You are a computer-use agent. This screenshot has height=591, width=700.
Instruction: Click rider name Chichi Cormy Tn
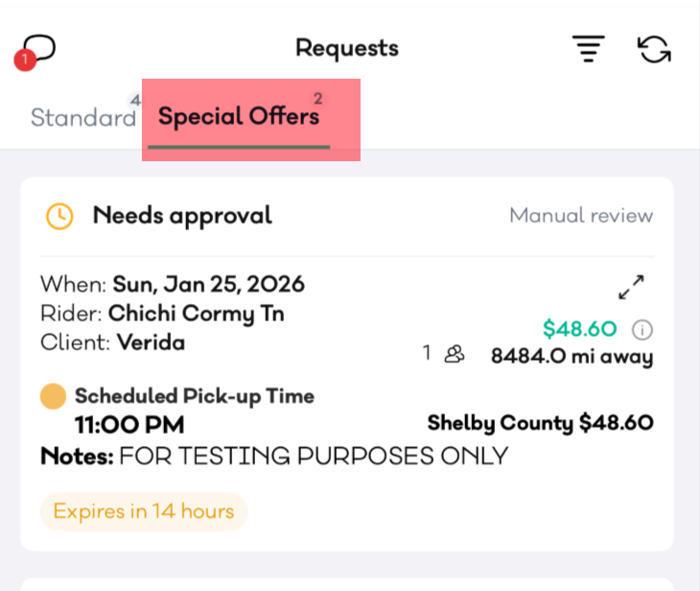point(196,314)
